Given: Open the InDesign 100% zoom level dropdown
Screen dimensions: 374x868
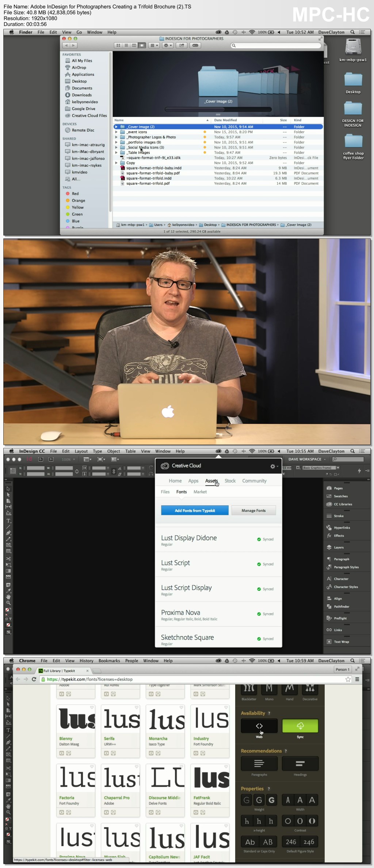Looking at the screenshot, I should (68, 459).
